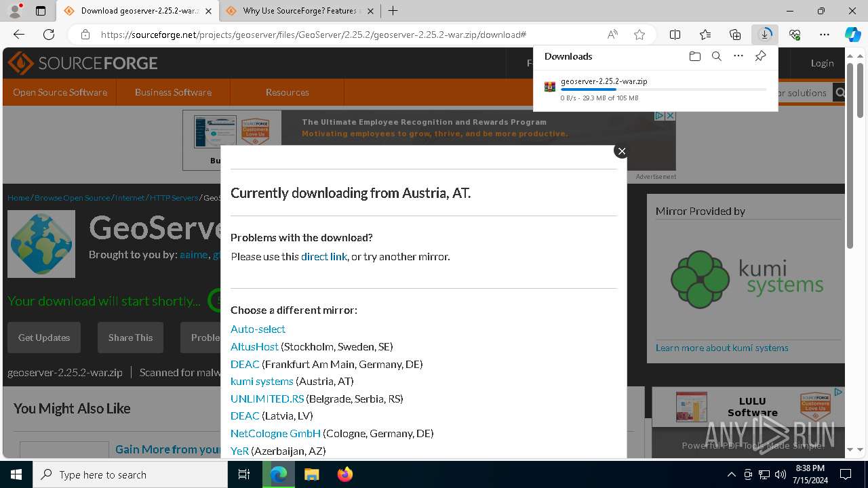Select YeR Azerbaijan mirror

click(x=239, y=451)
